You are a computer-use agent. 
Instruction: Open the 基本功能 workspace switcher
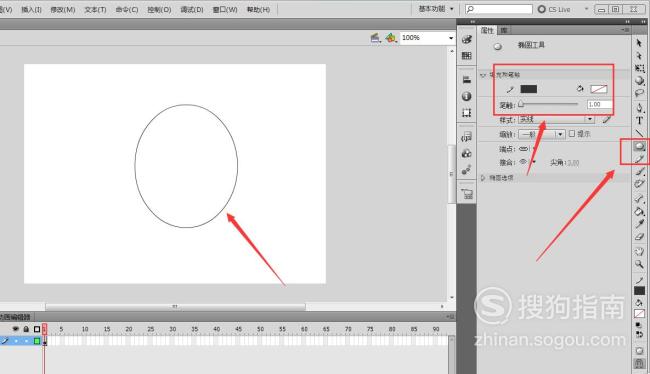click(x=436, y=9)
